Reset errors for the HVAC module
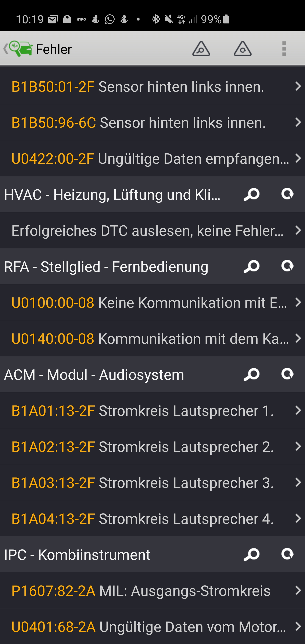 (287, 194)
